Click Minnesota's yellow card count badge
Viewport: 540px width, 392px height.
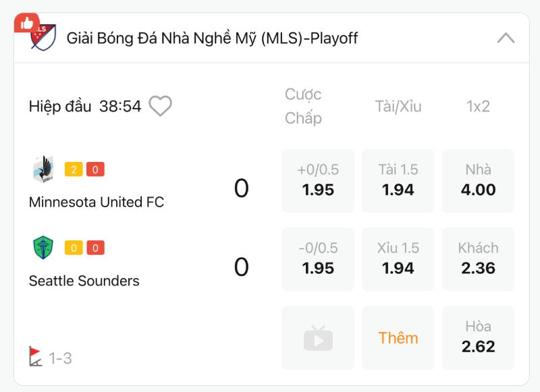click(74, 169)
